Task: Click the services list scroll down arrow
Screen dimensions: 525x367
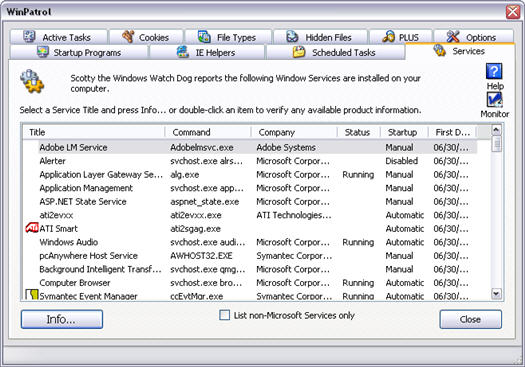Action: point(496,294)
